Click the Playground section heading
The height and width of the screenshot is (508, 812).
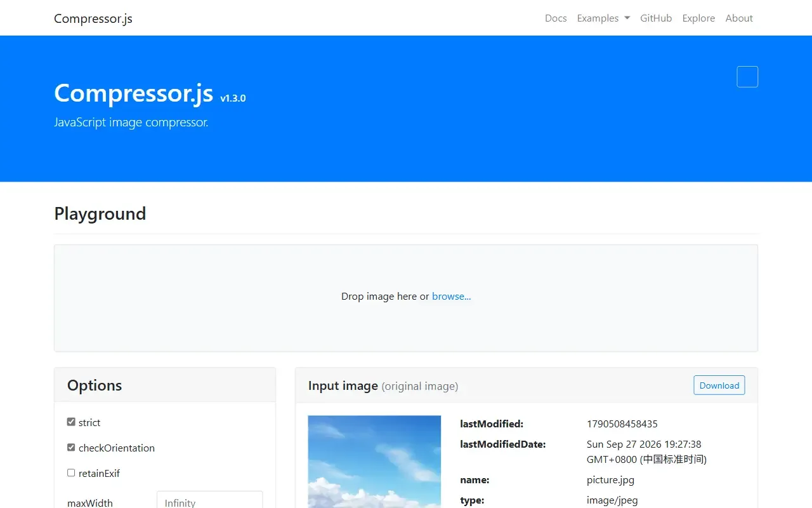[x=100, y=214]
